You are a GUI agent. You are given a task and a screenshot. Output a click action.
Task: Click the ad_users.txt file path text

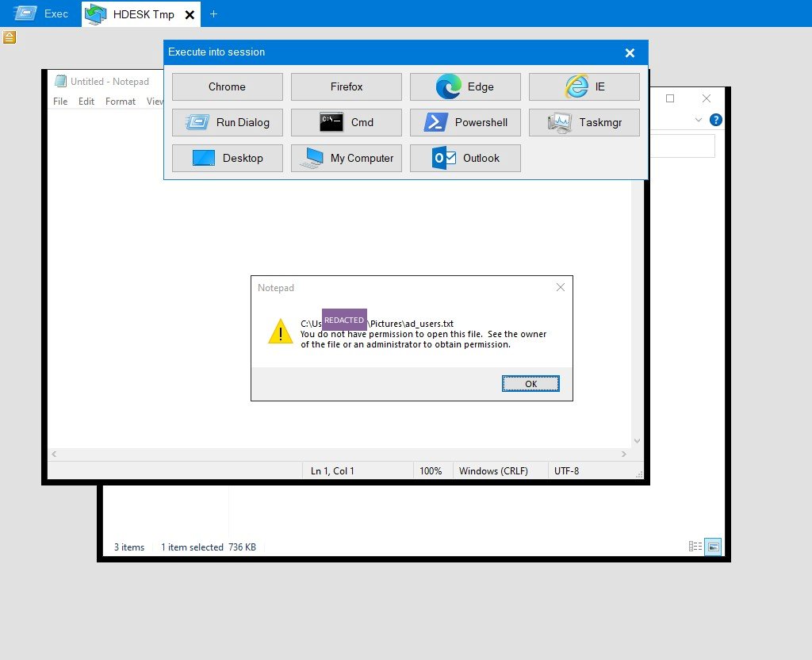click(x=377, y=324)
